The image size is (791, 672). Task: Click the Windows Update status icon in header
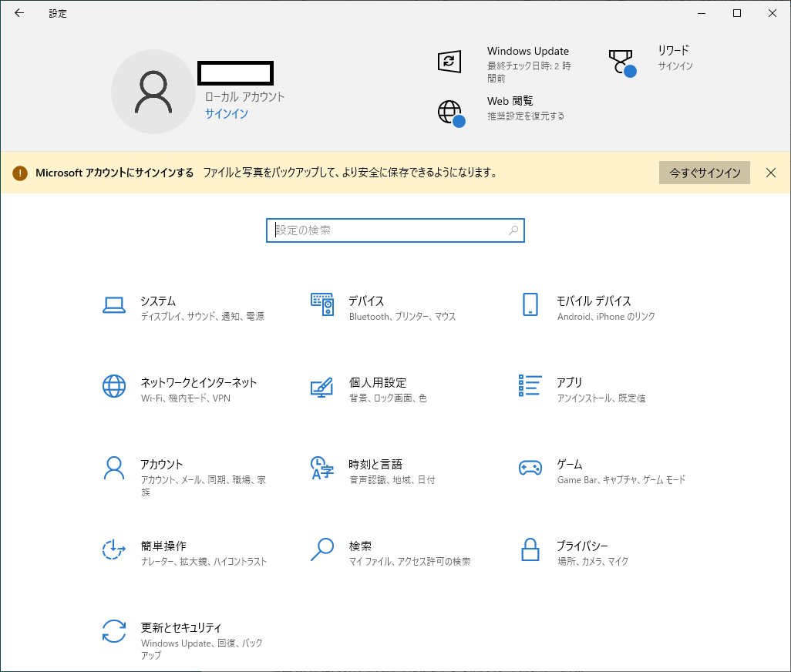click(449, 62)
